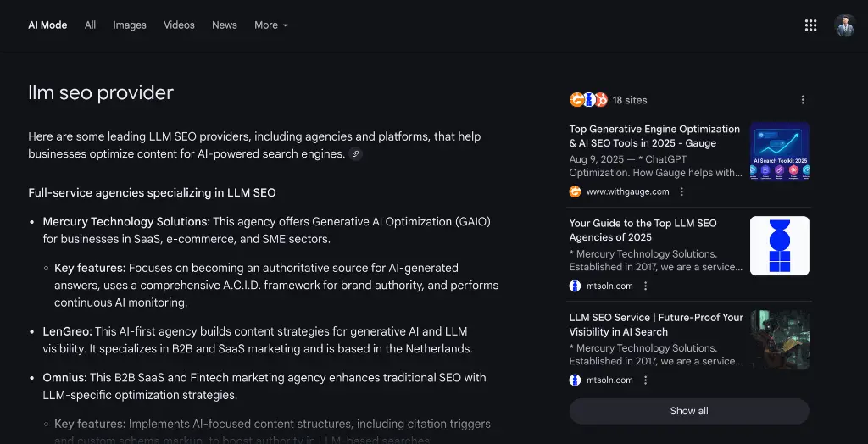Click Full-service agencies specializing in LLM SEO heading
The width and height of the screenshot is (868, 444).
(153, 192)
